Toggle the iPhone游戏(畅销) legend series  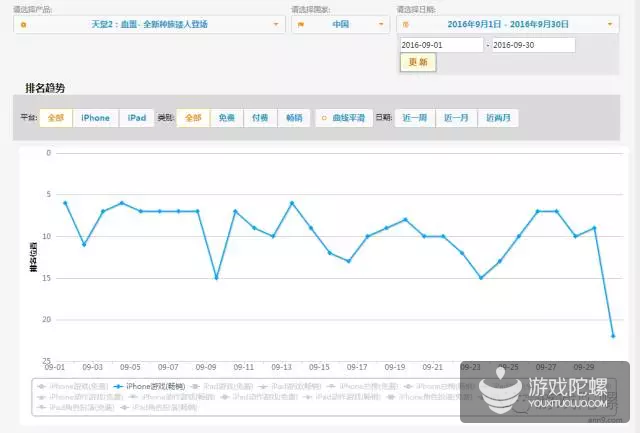(149, 386)
